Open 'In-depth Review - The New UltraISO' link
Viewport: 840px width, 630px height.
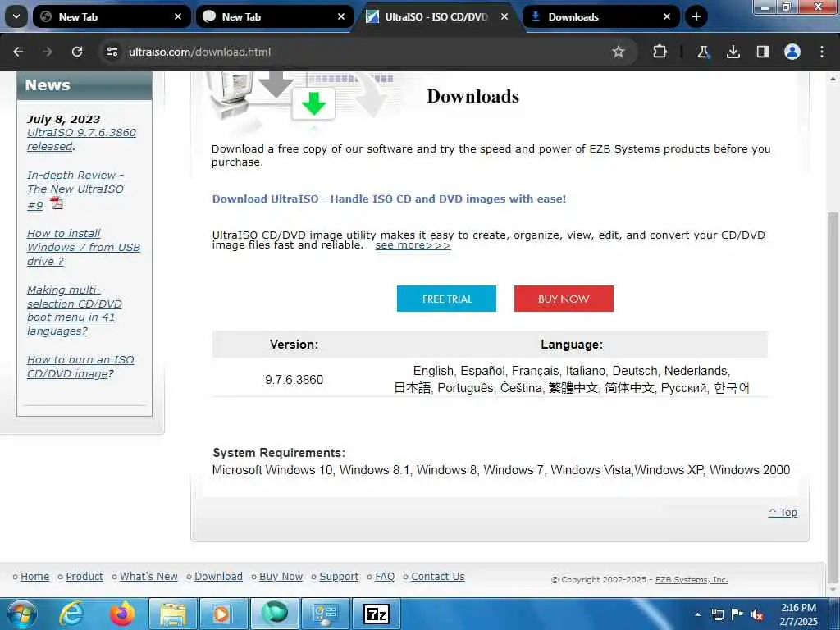point(75,189)
